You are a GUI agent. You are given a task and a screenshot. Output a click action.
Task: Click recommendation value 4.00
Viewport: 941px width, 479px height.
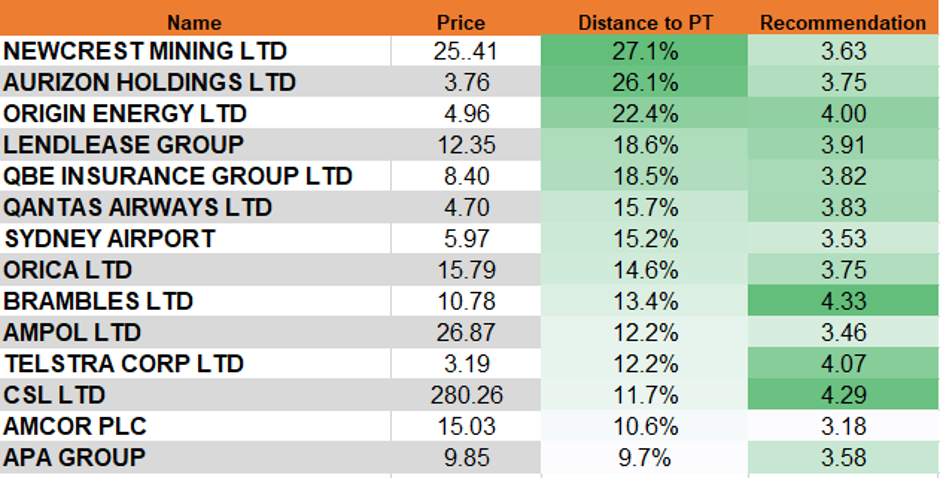(843, 113)
